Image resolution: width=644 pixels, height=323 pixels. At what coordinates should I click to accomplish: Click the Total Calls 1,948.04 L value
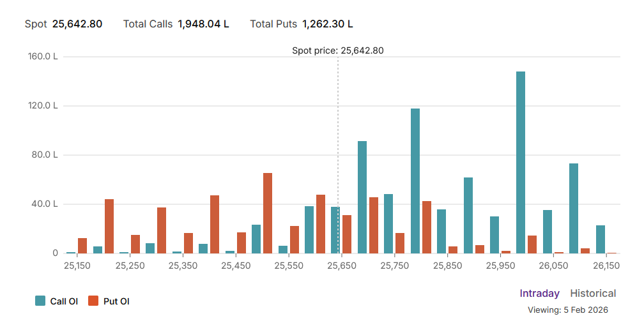tap(203, 24)
